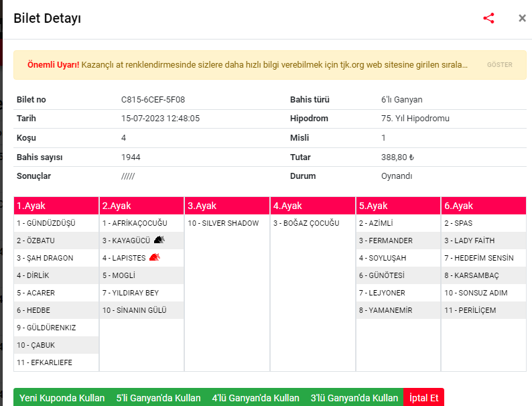Click horse 3 - BOĞAZ ÇOCUĞU

tap(306, 223)
